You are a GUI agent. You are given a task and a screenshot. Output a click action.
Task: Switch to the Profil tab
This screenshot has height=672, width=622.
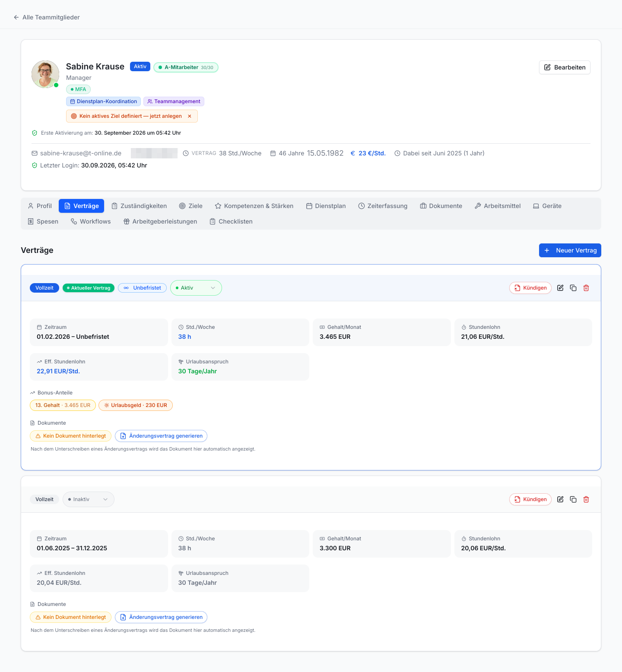[40, 206]
